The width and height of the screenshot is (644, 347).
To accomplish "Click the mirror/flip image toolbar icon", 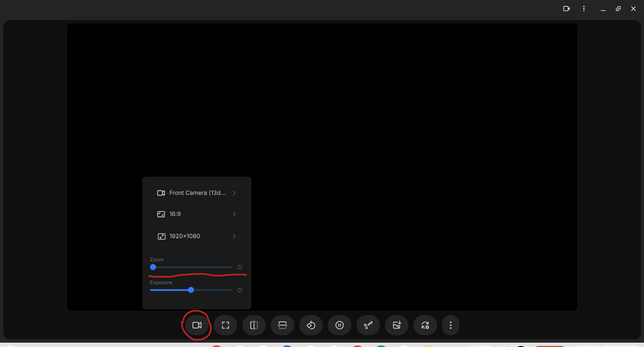I will (254, 325).
